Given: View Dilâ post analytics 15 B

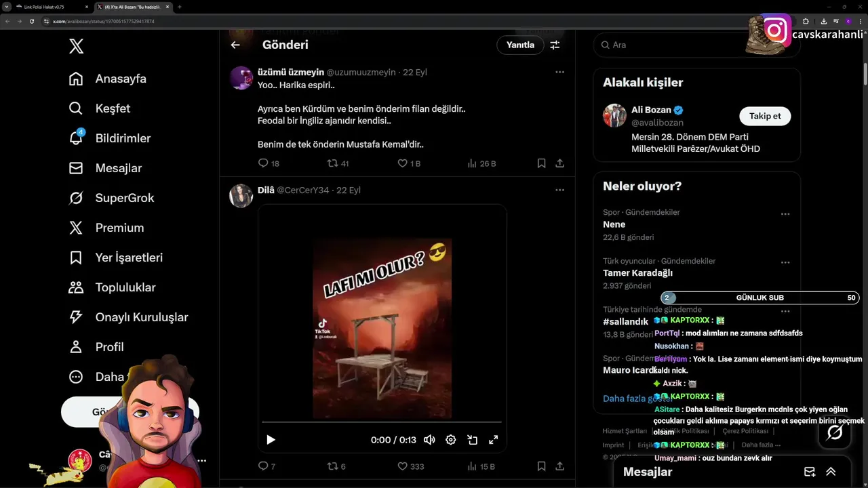Looking at the screenshot, I should (481, 466).
